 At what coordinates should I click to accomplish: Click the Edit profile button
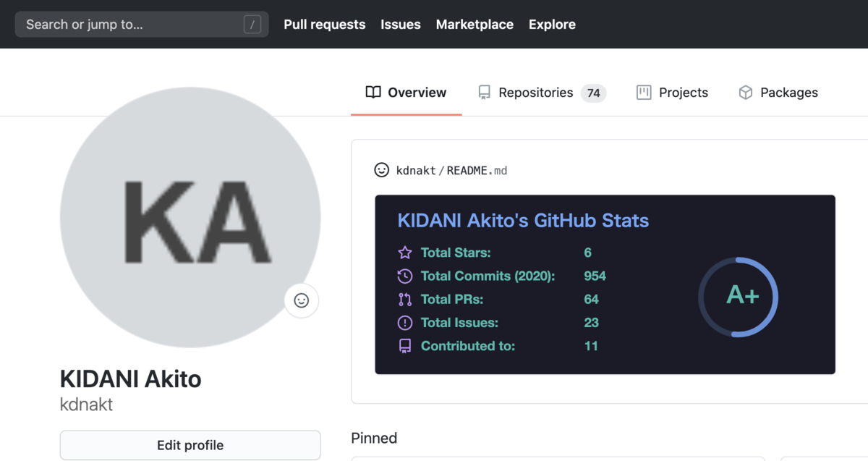pos(190,445)
